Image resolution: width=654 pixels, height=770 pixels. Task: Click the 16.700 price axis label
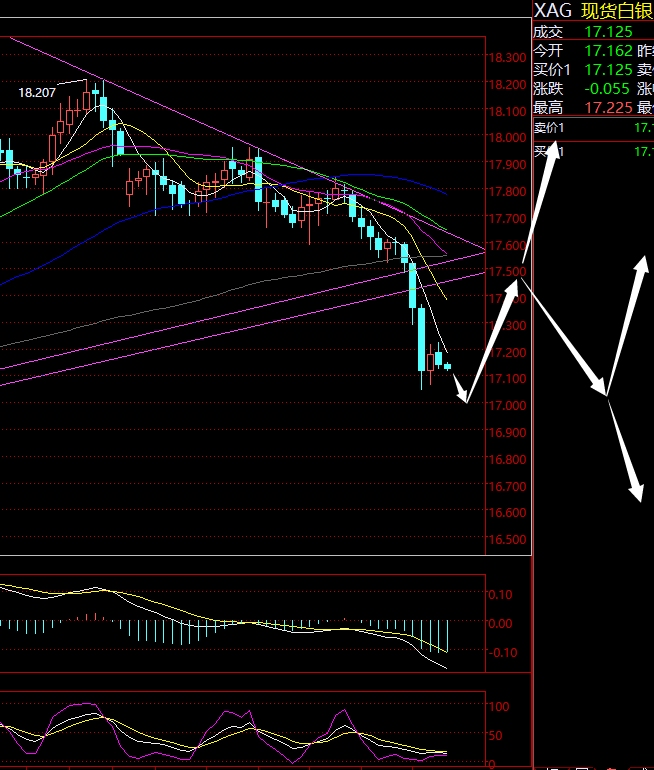tap(508, 487)
